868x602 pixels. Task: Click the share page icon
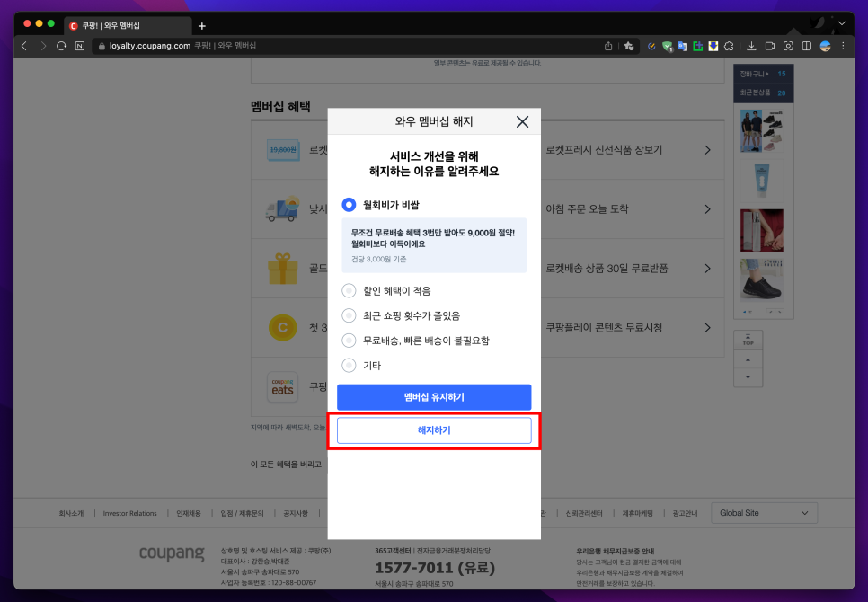tap(608, 46)
